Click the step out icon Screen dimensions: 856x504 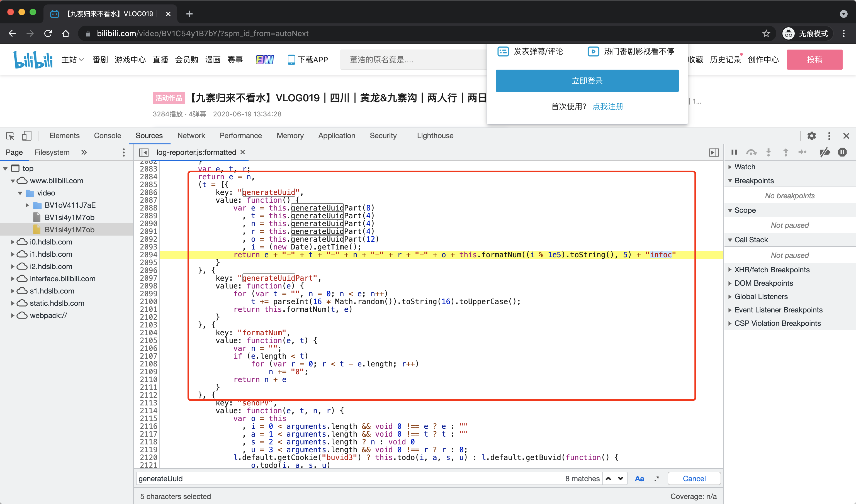point(785,152)
